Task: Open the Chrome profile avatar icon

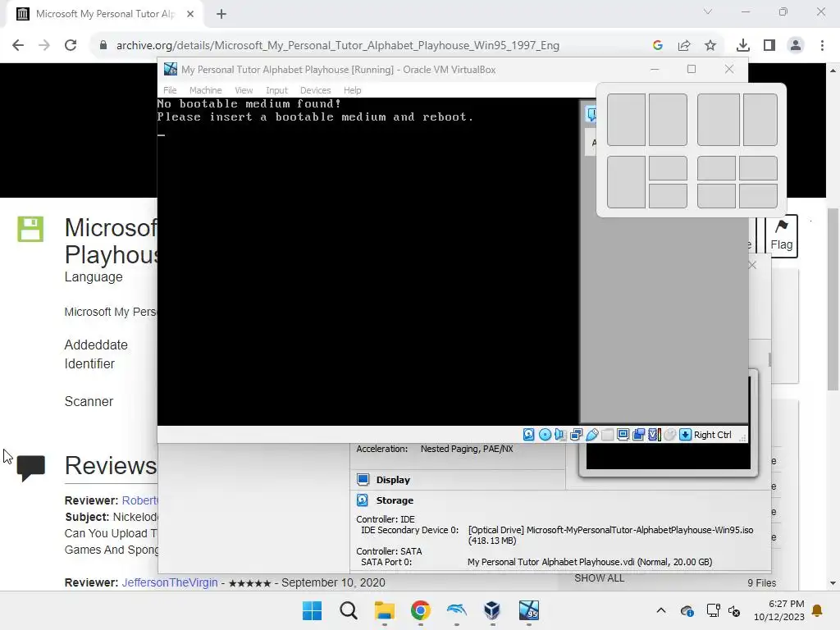Action: coord(796,46)
